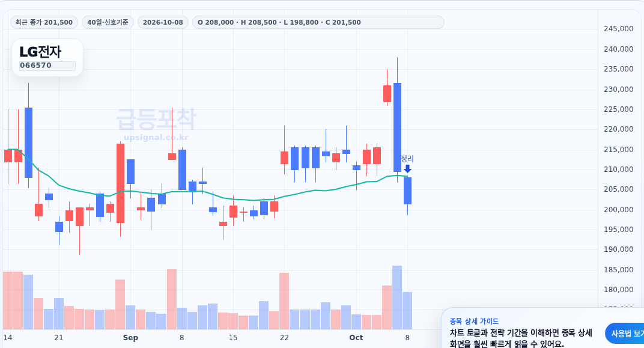Screen dimensions: 644x348
Task: Select the 40일·신호기준 period pill
Action: [x=108, y=22]
